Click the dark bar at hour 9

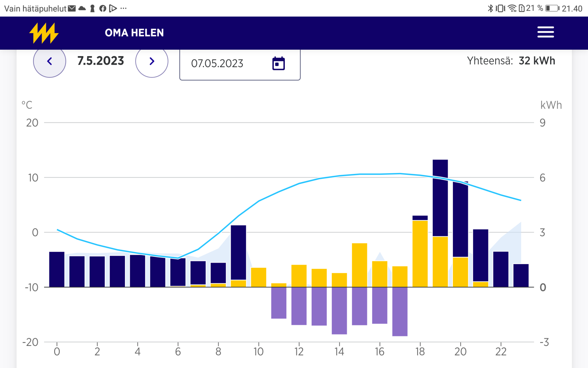click(238, 252)
